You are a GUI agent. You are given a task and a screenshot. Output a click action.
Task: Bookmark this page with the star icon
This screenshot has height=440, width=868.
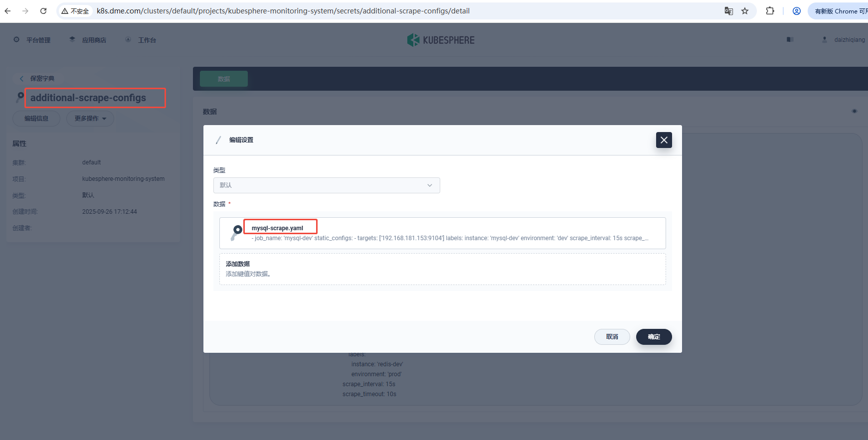click(x=745, y=11)
